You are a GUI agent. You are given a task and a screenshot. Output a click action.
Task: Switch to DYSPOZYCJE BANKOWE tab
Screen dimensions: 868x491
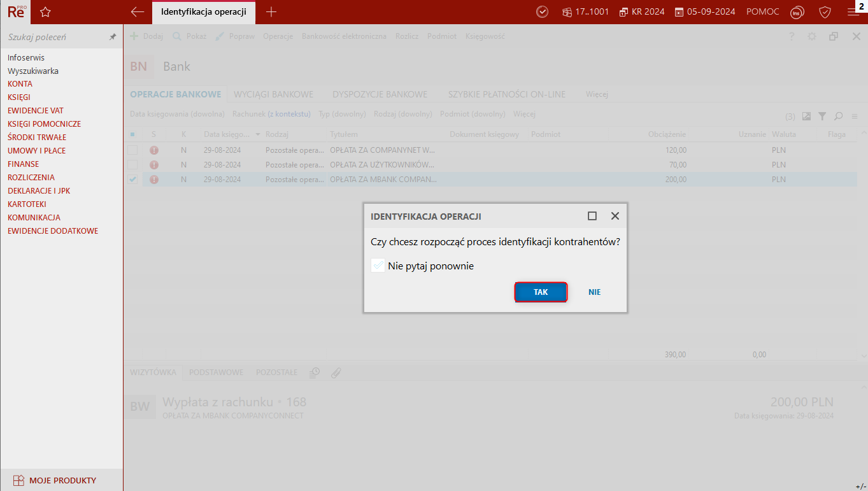[x=380, y=94]
